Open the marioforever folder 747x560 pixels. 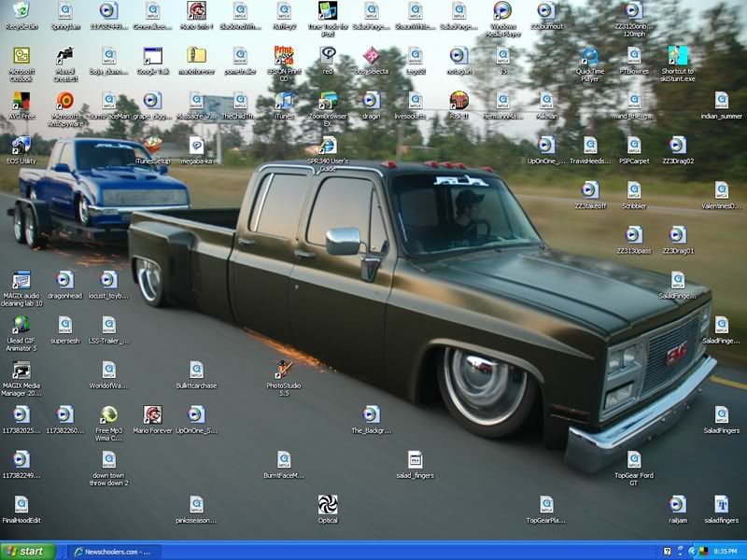196,56
